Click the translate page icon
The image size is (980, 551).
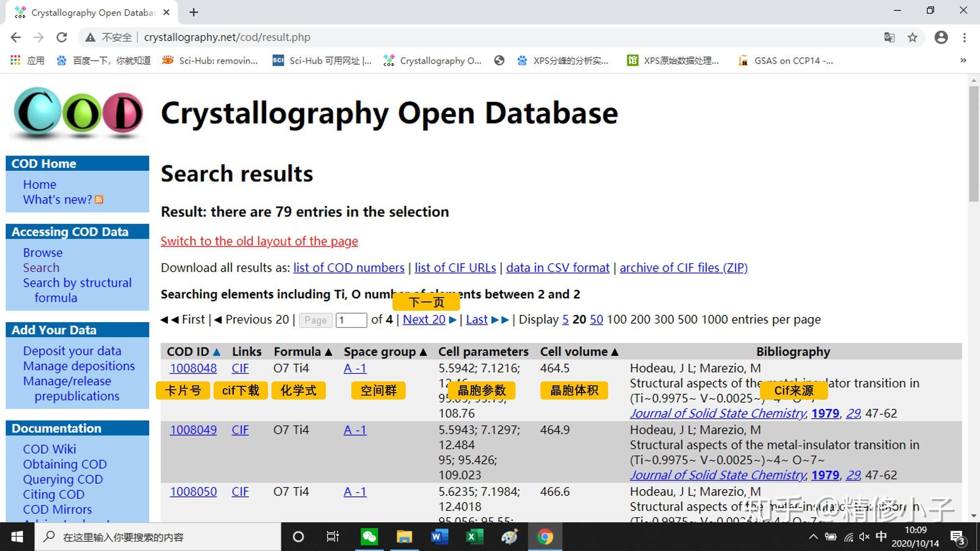point(889,37)
